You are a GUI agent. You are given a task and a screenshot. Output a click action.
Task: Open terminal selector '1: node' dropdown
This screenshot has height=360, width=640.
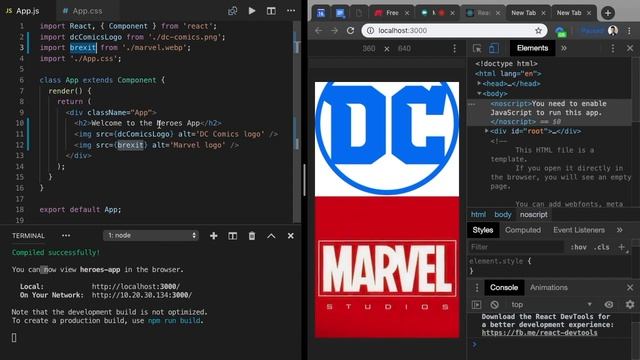pos(151,236)
